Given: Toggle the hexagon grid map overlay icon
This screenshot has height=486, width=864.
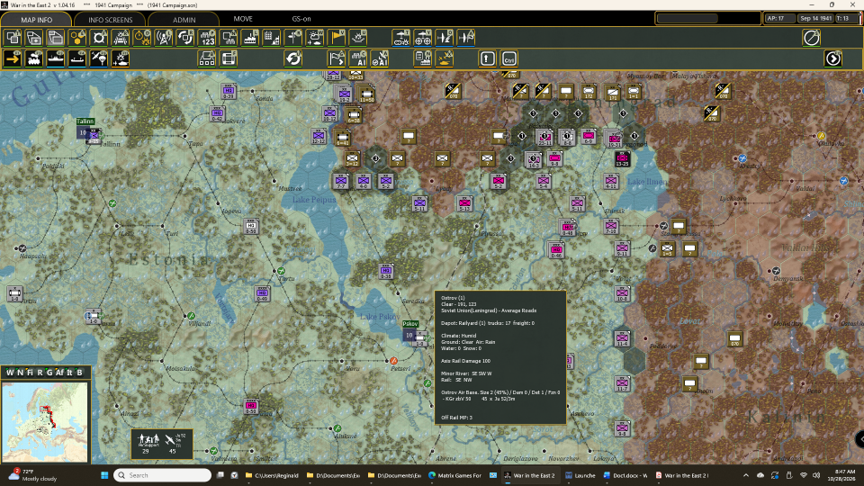Looking at the screenshot, I should tap(77, 37).
